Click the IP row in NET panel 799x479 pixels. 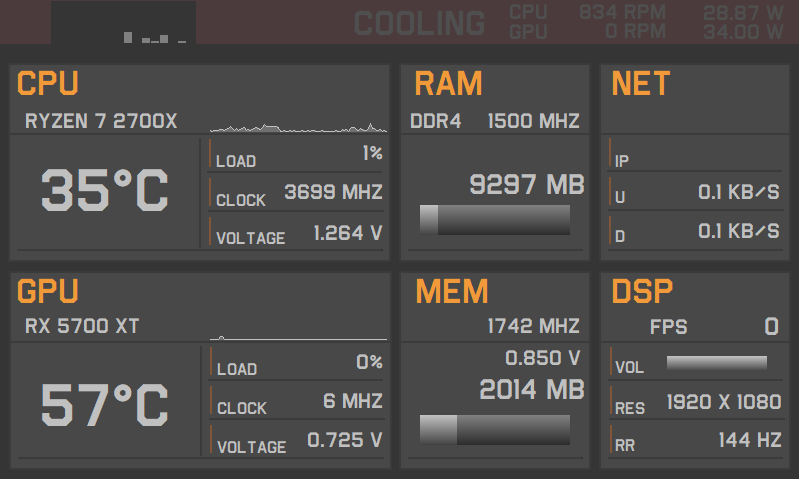click(x=693, y=160)
